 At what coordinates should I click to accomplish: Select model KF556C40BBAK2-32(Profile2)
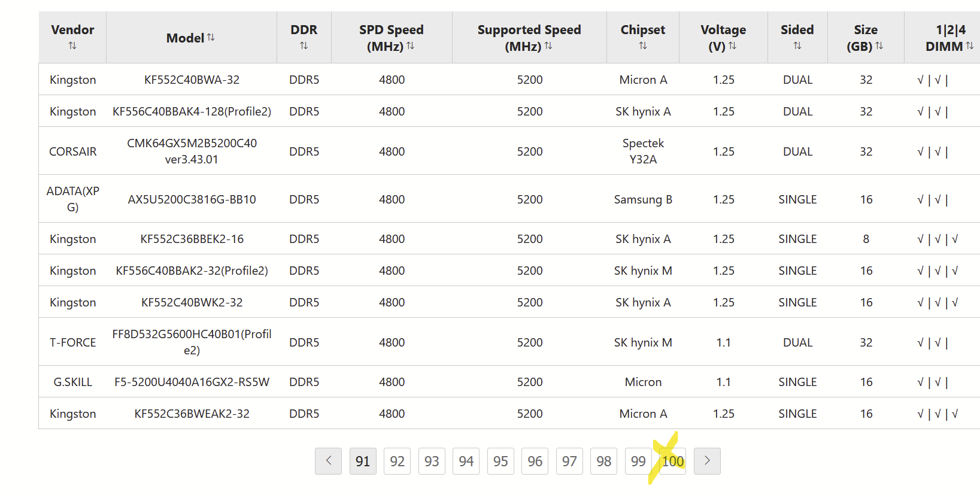click(192, 271)
